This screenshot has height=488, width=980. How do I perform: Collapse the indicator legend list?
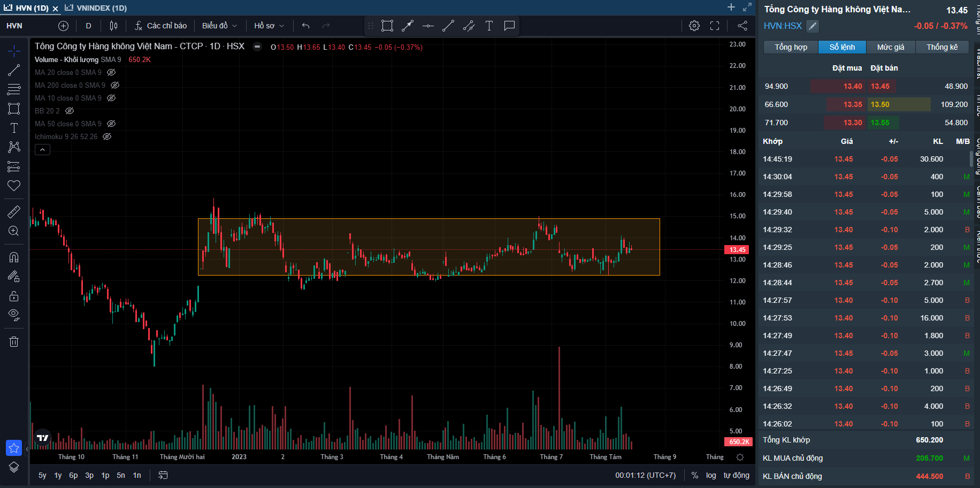pos(42,150)
